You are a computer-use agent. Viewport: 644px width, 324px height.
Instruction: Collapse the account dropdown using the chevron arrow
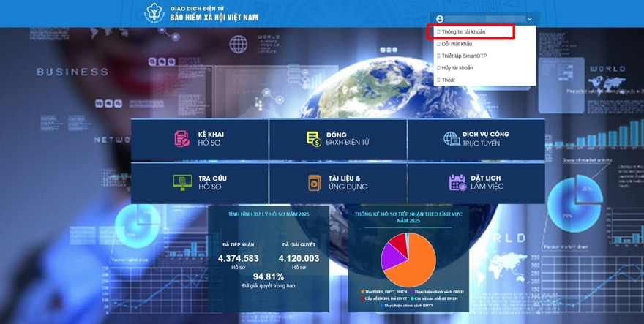(x=529, y=18)
